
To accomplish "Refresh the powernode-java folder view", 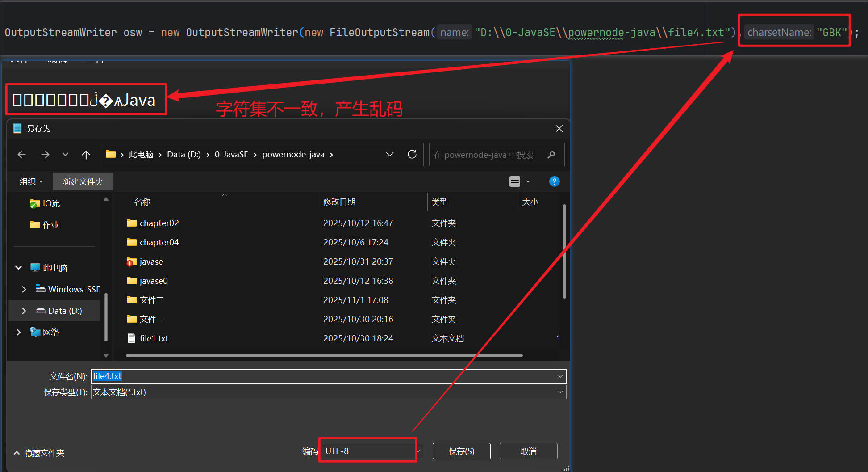I will point(412,154).
